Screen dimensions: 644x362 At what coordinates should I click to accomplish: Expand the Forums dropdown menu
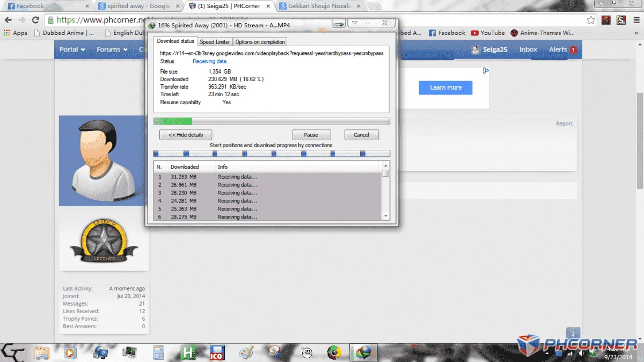pos(112,49)
